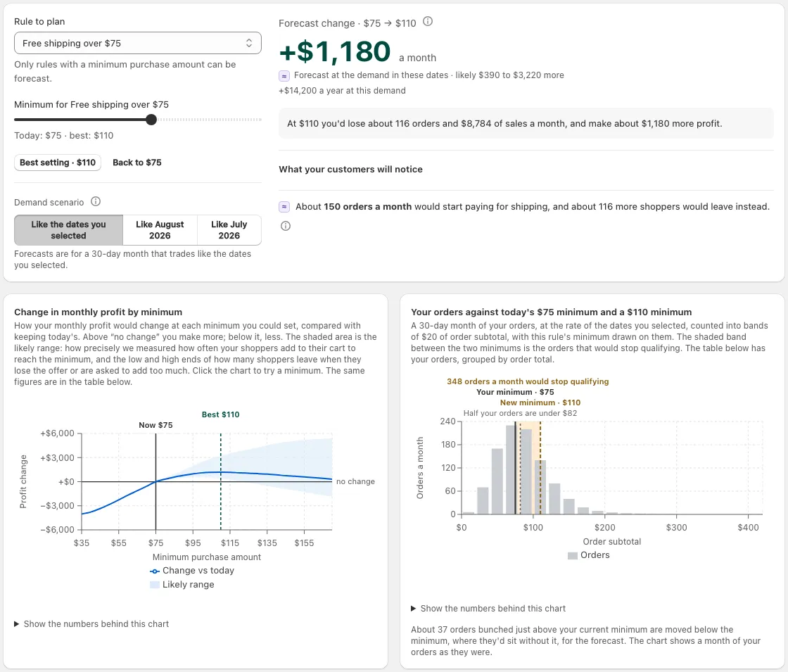This screenshot has height=672, width=788.
Task: Click the 'New minimum · $110' chart label
Action: (540, 402)
